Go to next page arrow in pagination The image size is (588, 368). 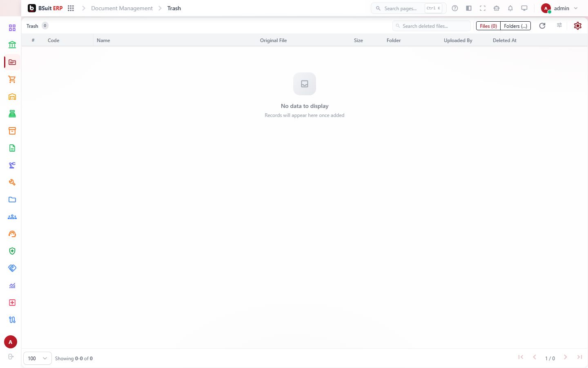coord(566,357)
